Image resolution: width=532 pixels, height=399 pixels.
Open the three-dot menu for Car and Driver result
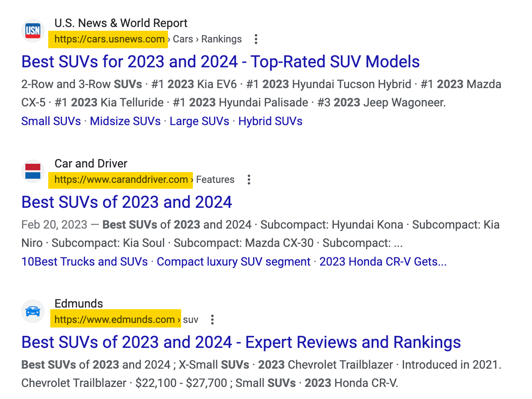click(249, 180)
